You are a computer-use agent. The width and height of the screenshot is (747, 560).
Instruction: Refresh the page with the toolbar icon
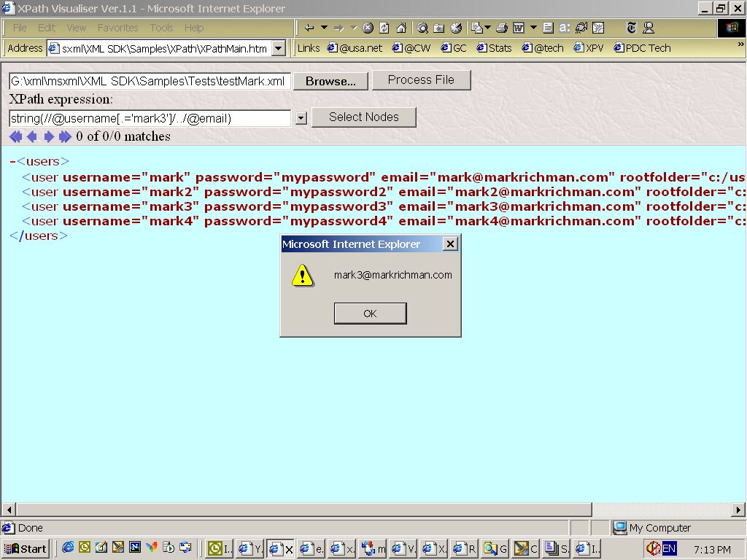pyautogui.click(x=384, y=28)
